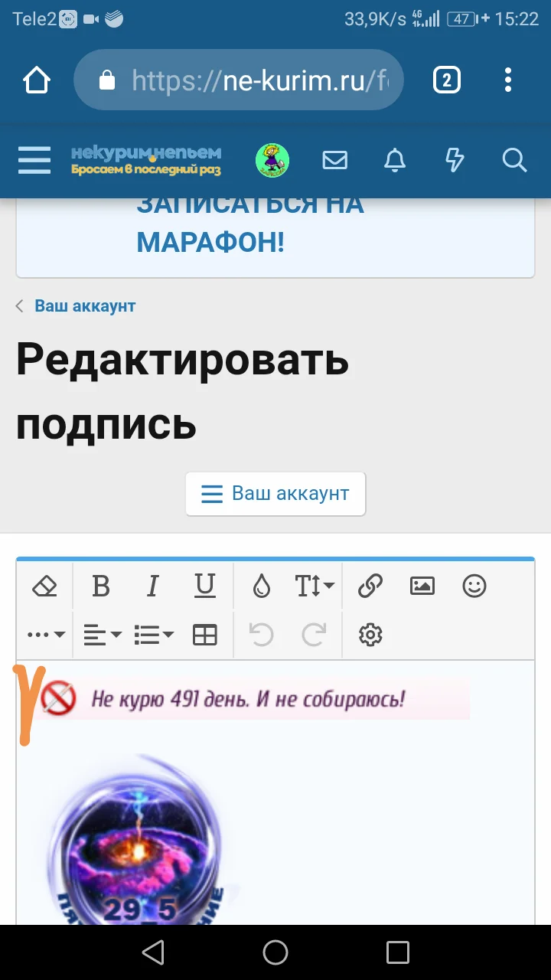Open the forum hamburger navigation menu
The width and height of the screenshot is (551, 980).
(34, 161)
